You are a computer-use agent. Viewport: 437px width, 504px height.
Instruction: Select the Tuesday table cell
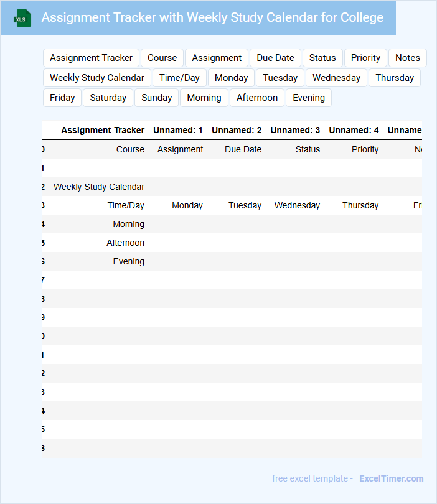[245, 205]
